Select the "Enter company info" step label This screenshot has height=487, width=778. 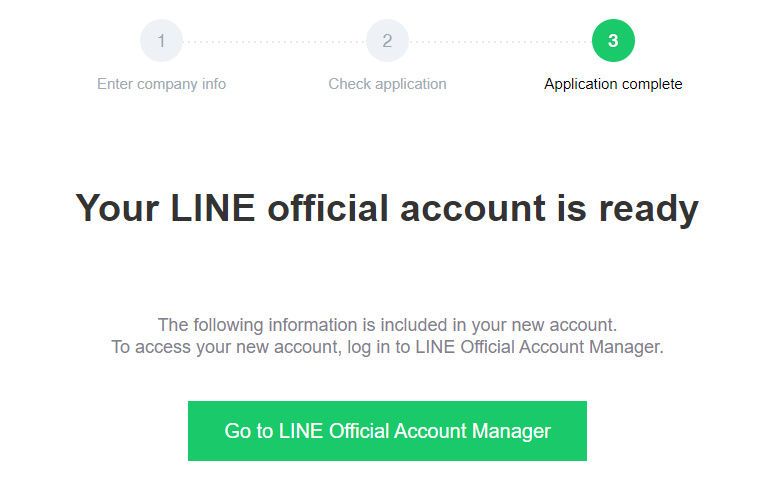point(161,84)
